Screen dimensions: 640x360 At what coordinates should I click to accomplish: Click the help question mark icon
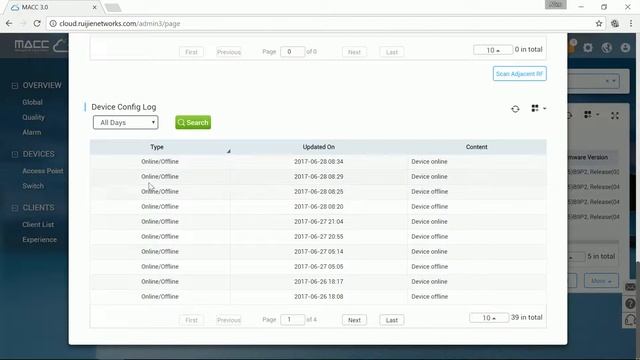click(630, 304)
